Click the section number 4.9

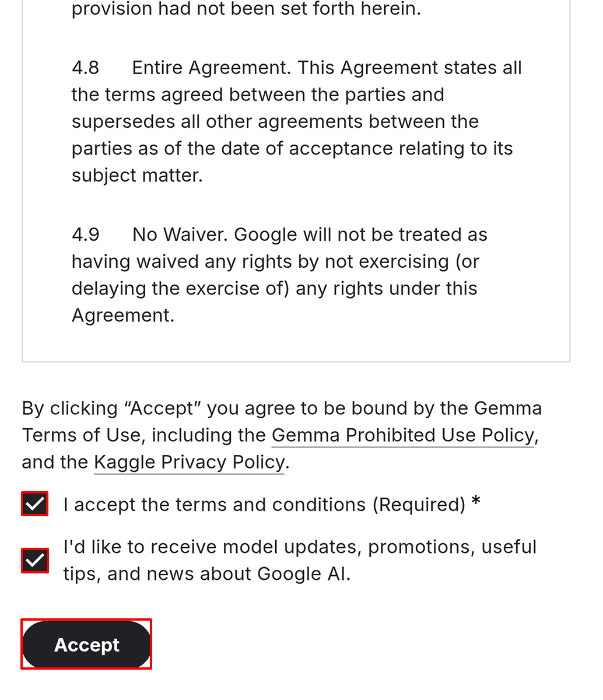(85, 235)
